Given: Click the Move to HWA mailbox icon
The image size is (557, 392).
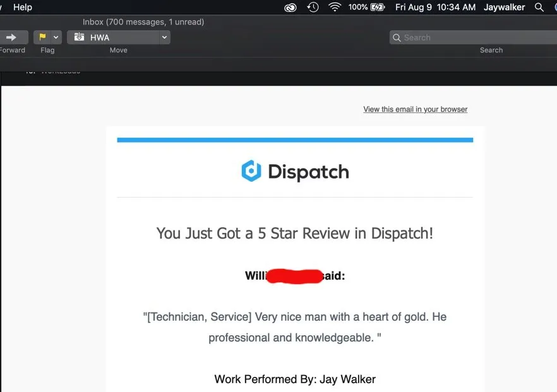Looking at the screenshot, I should [80, 37].
